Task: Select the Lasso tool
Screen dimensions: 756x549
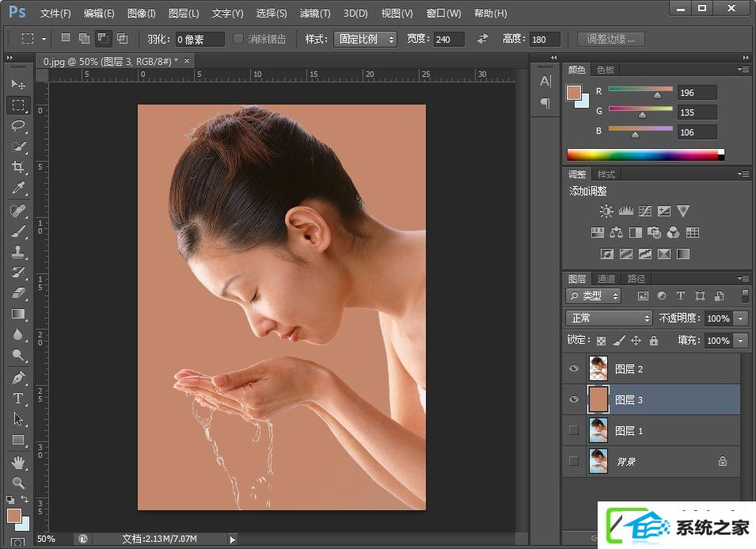Action: point(18,125)
